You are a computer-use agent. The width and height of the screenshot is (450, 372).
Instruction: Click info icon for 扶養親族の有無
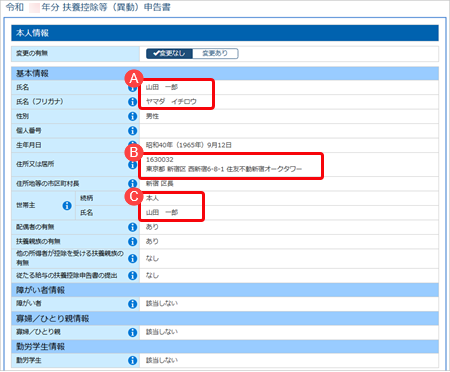click(133, 241)
